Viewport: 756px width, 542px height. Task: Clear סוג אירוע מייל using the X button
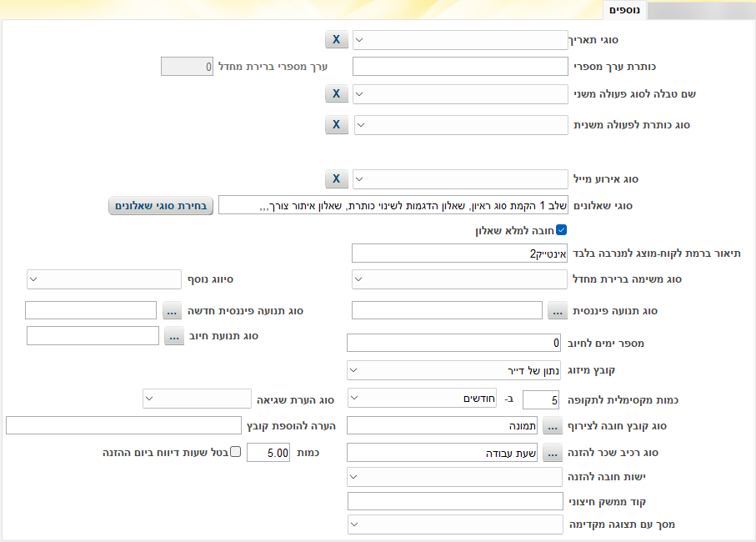tap(336, 179)
